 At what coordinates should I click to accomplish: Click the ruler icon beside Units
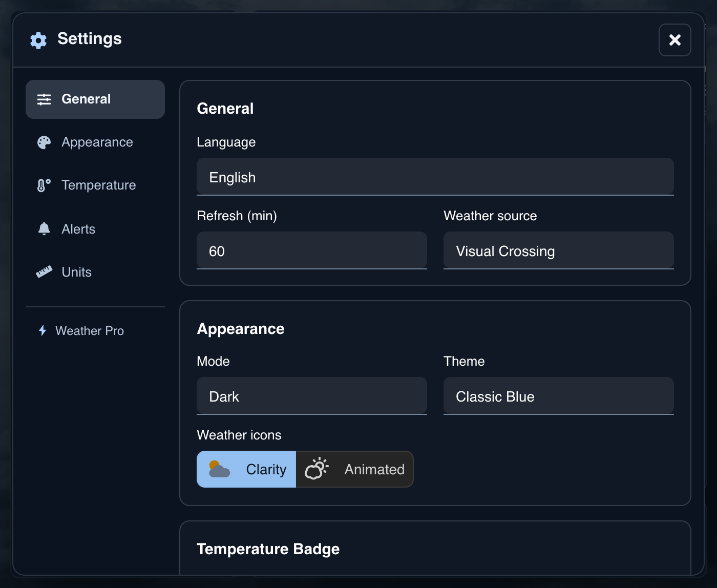[x=44, y=272]
